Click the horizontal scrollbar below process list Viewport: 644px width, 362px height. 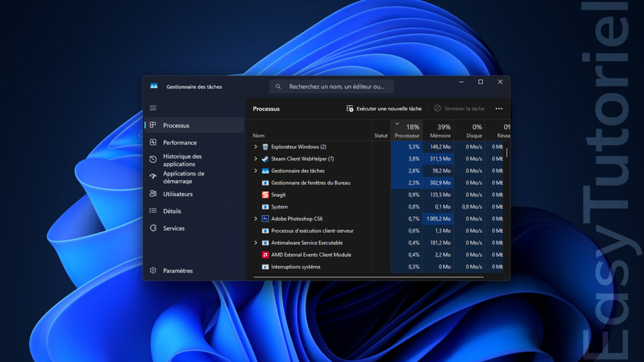coord(368,277)
